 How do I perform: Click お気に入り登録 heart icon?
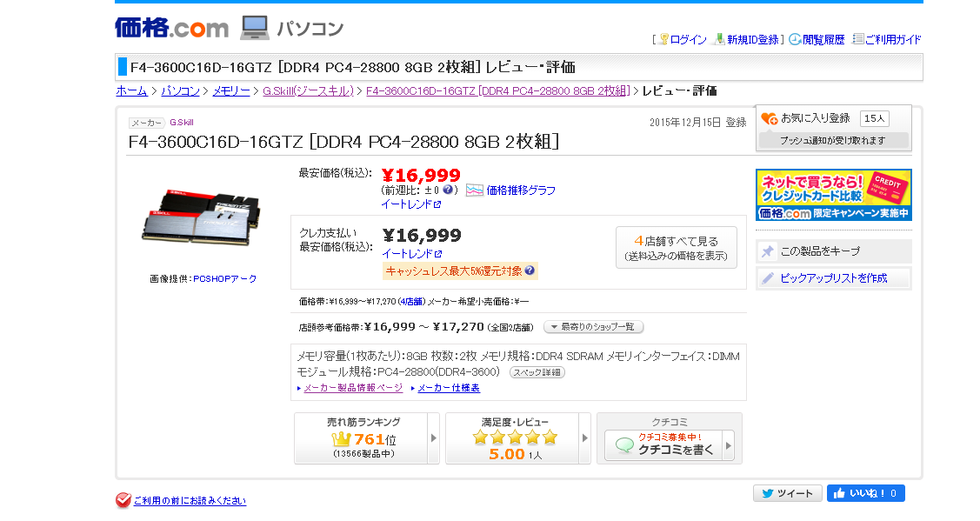pos(769,118)
